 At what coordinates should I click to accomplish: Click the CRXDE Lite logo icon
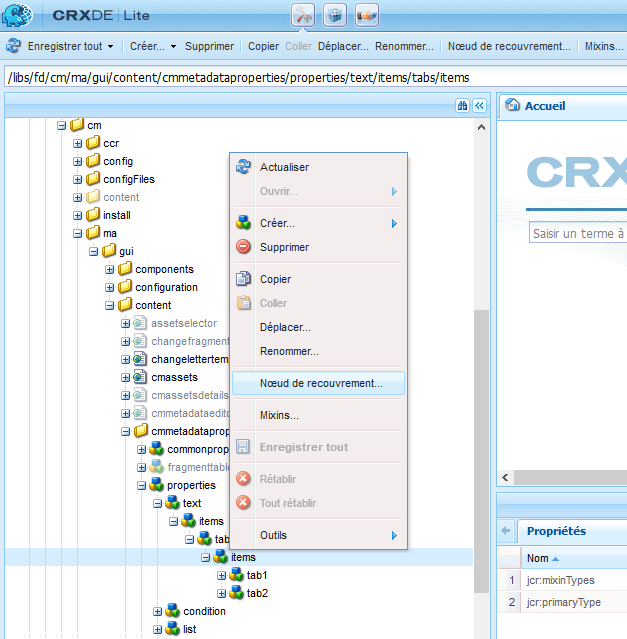point(17,15)
